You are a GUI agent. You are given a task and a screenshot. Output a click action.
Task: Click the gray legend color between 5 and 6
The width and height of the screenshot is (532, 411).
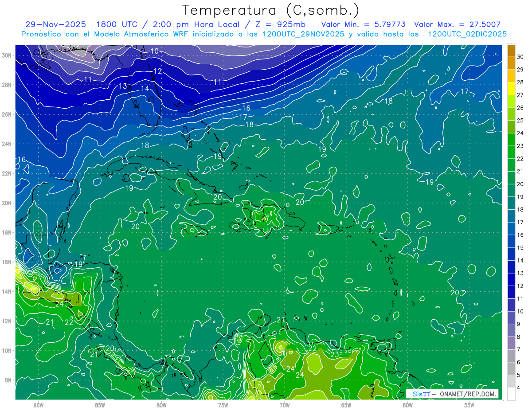point(511,369)
